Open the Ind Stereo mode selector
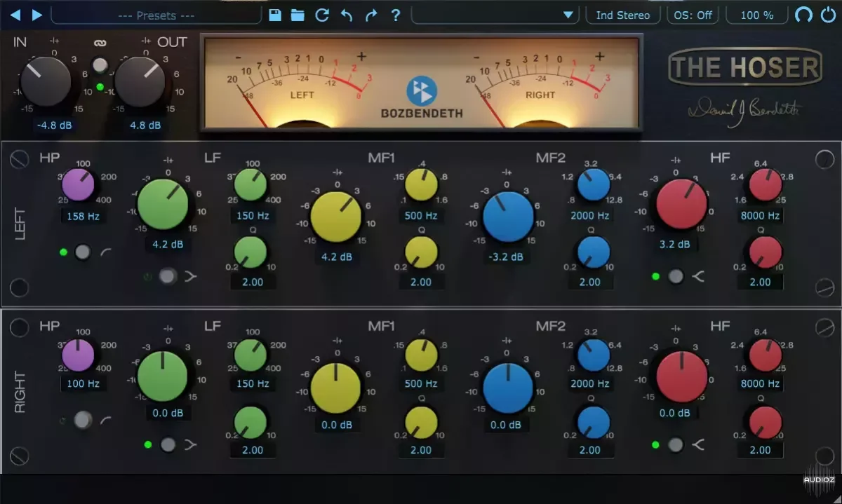The height and width of the screenshot is (504, 842). pos(623,15)
